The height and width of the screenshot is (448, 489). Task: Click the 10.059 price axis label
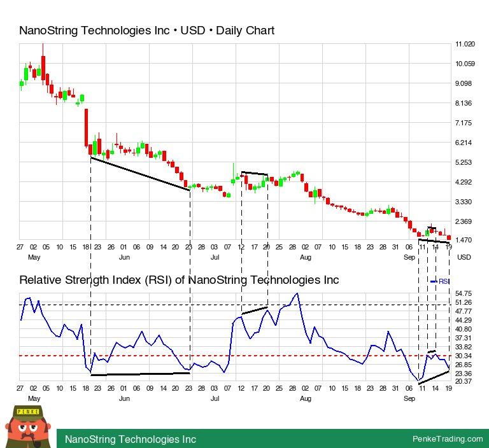(465, 64)
